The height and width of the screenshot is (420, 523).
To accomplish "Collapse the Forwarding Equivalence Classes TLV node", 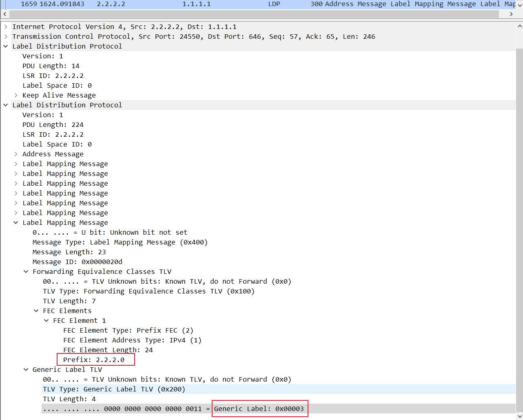I will coord(26,271).
